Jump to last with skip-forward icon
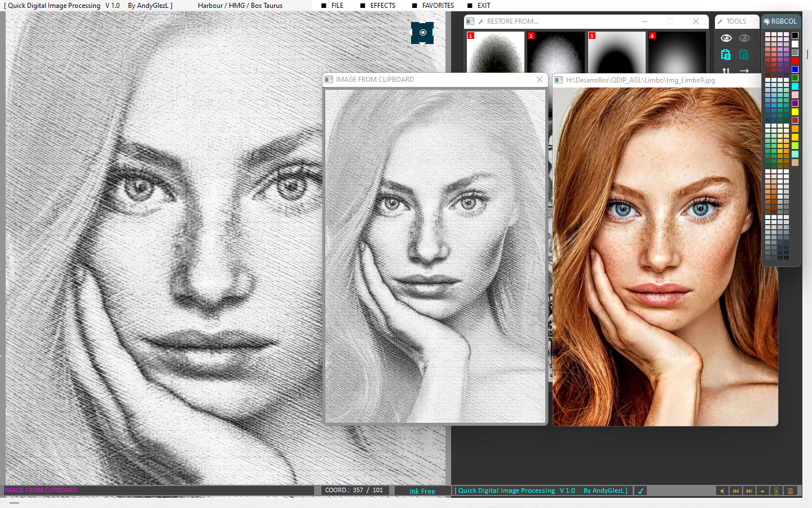The width and height of the screenshot is (812, 508). (749, 491)
